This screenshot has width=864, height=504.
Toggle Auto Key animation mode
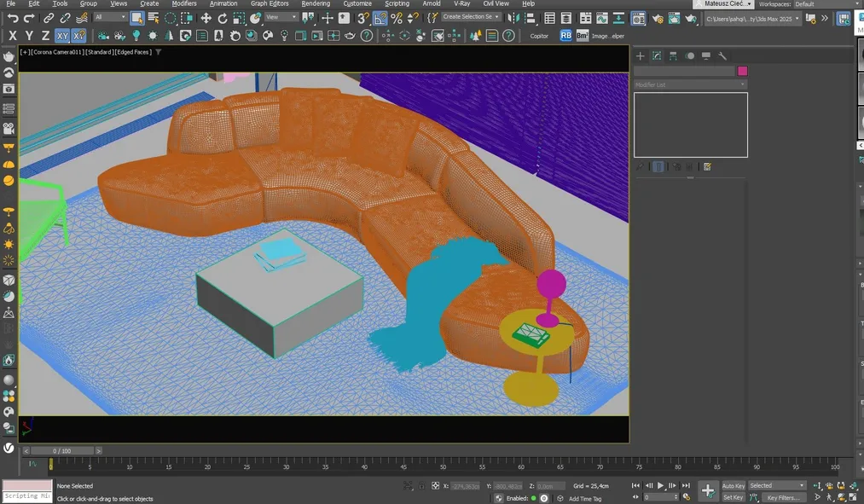(x=732, y=485)
